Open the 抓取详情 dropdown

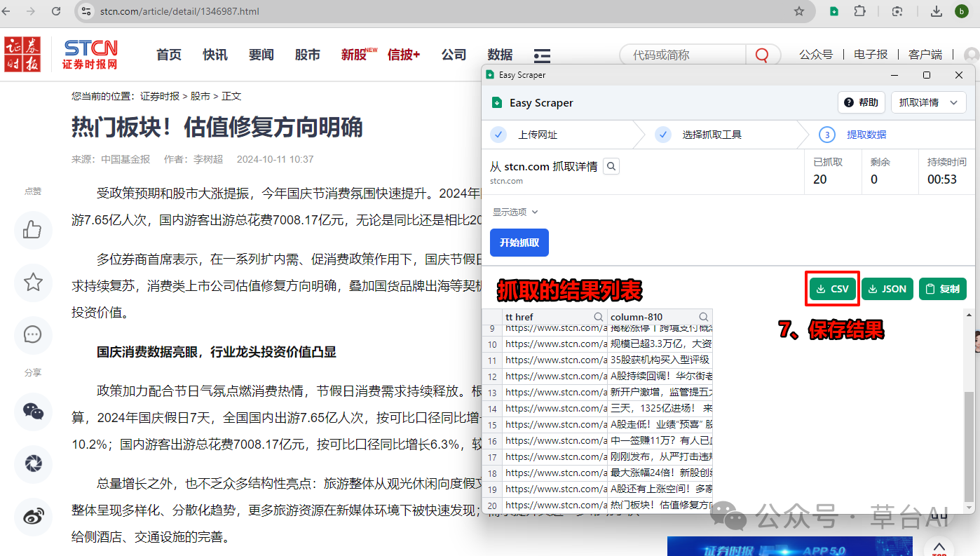[x=929, y=102]
